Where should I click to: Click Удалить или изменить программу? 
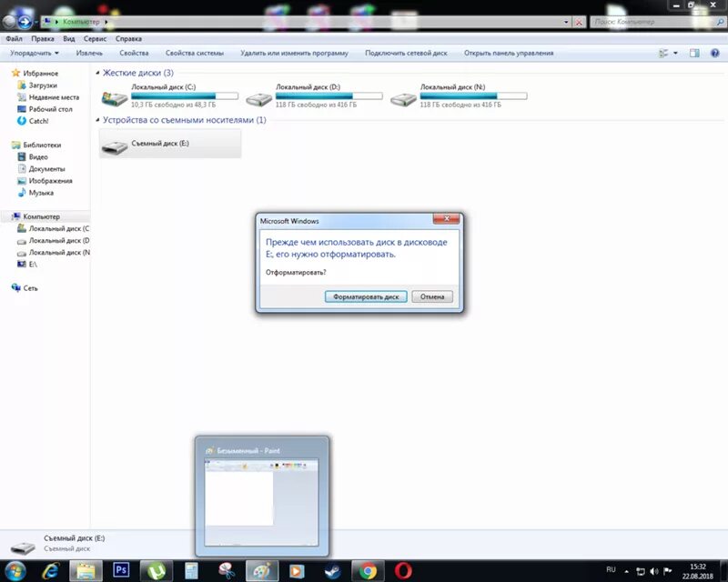294,53
